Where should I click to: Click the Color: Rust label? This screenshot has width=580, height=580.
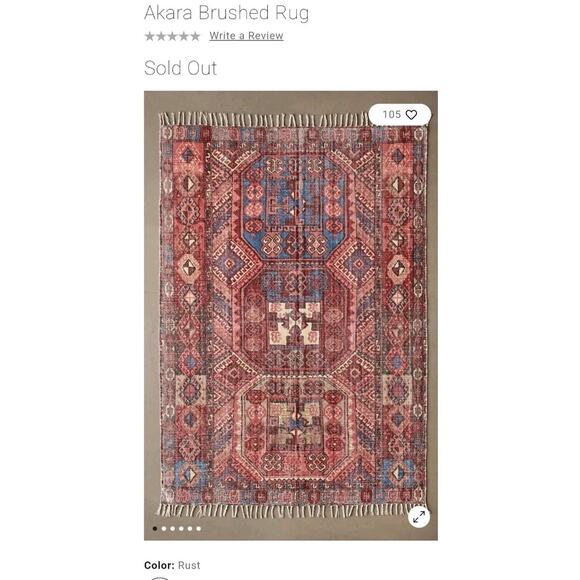click(x=172, y=565)
